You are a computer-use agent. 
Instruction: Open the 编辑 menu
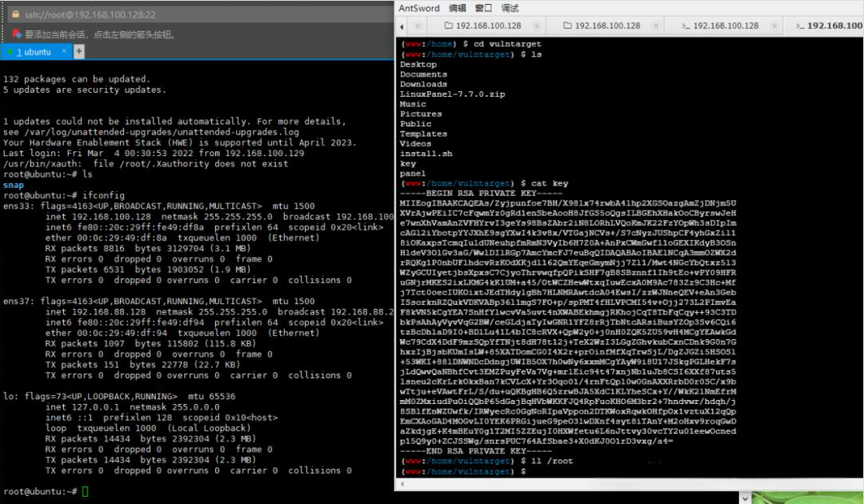point(458,8)
